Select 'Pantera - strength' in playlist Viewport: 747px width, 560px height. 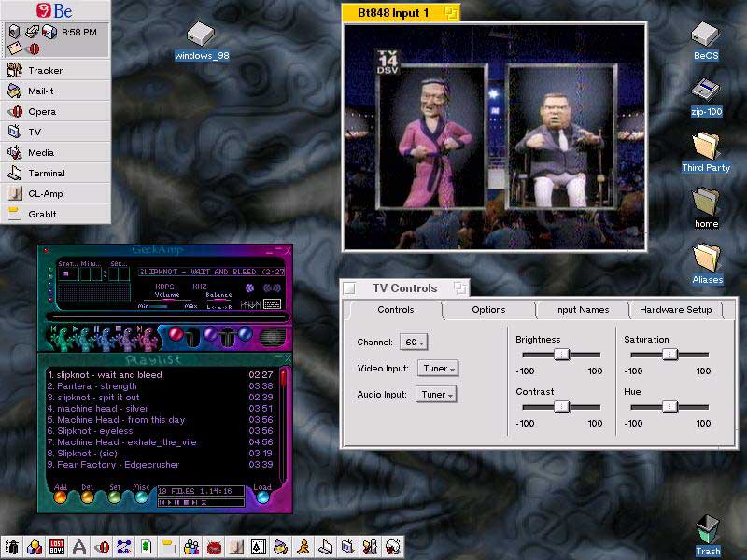(x=161, y=386)
